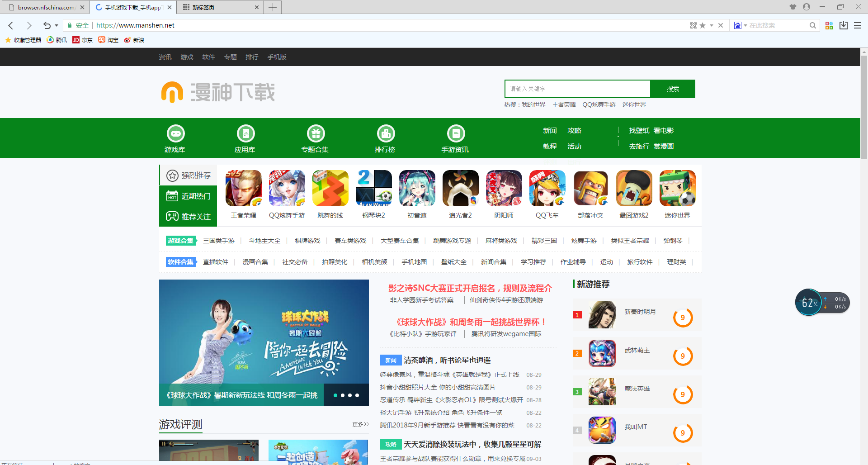Open the downloads icon
Screen dimensions: 868x465
pos(844,25)
